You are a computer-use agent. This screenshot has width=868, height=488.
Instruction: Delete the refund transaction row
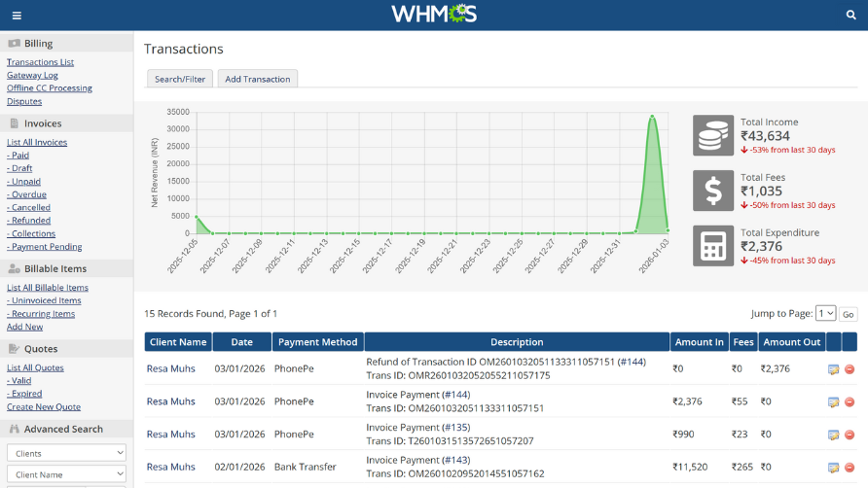(850, 369)
